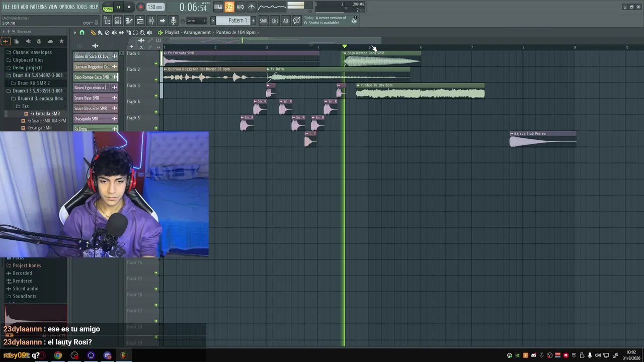
Task: Open the Line snap dropdown
Action: click(196, 21)
